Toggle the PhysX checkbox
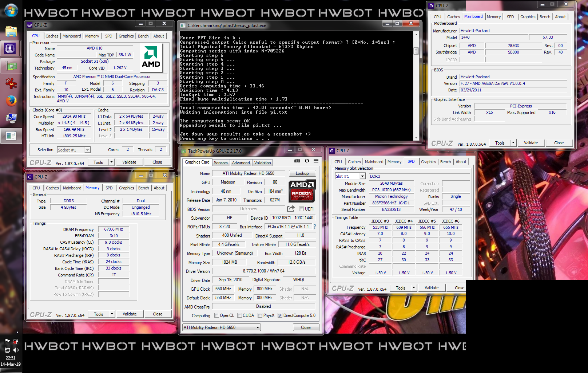This screenshot has height=373, width=588. click(260, 315)
